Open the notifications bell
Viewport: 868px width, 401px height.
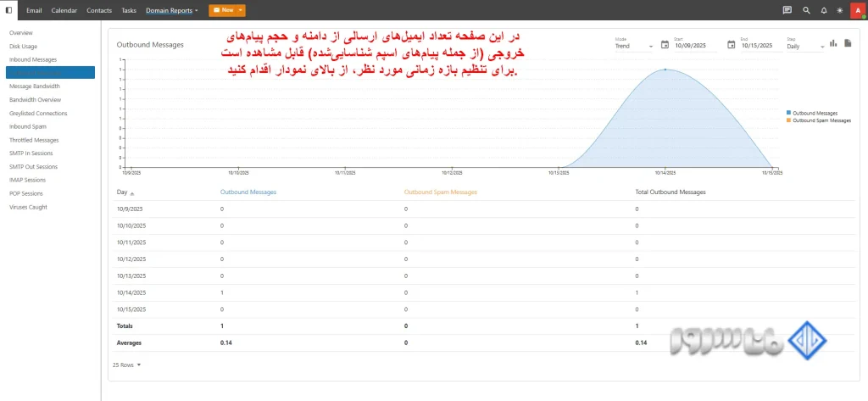[824, 10]
